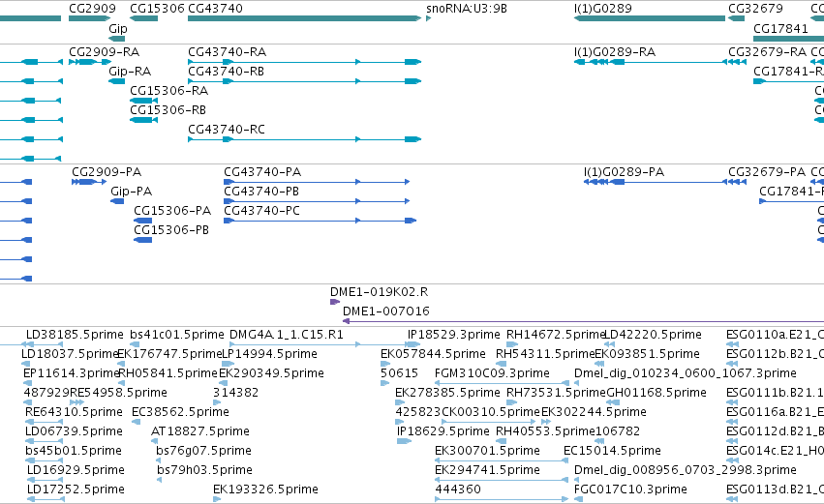Select protein CG43740-PC
824x504 pixels.
(262, 211)
